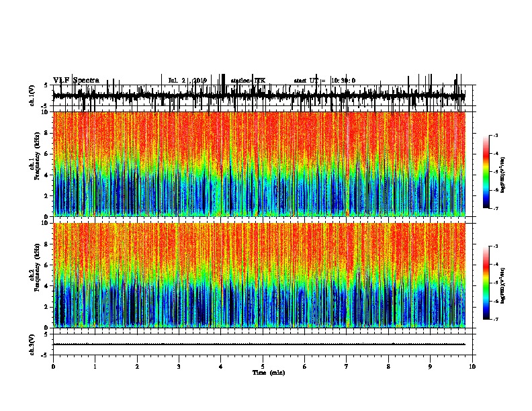Viewport: 532px width, 411px height.
Task: Click the ch.1 spectrogram color bar
Action: point(486,172)
